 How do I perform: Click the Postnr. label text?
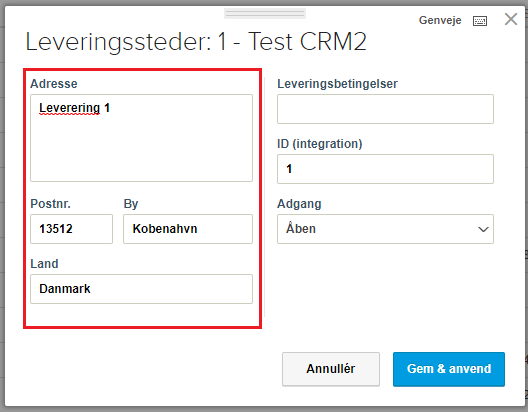(x=51, y=204)
